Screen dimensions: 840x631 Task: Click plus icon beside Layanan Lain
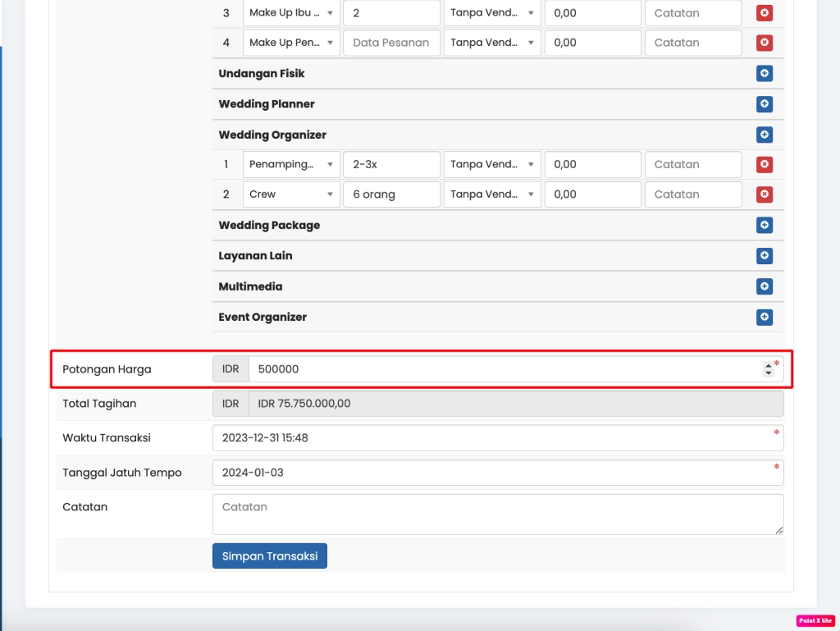coord(764,256)
